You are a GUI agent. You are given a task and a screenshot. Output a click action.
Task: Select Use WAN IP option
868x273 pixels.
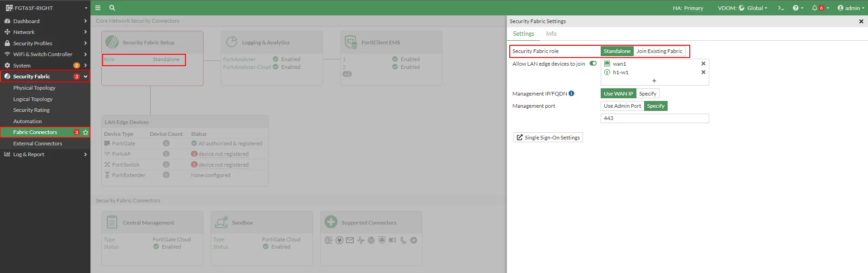point(618,94)
